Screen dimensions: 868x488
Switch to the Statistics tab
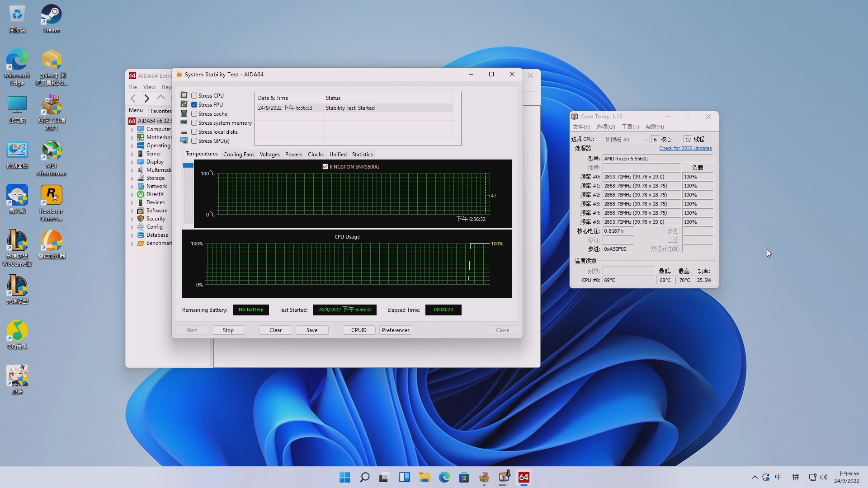pyautogui.click(x=362, y=155)
